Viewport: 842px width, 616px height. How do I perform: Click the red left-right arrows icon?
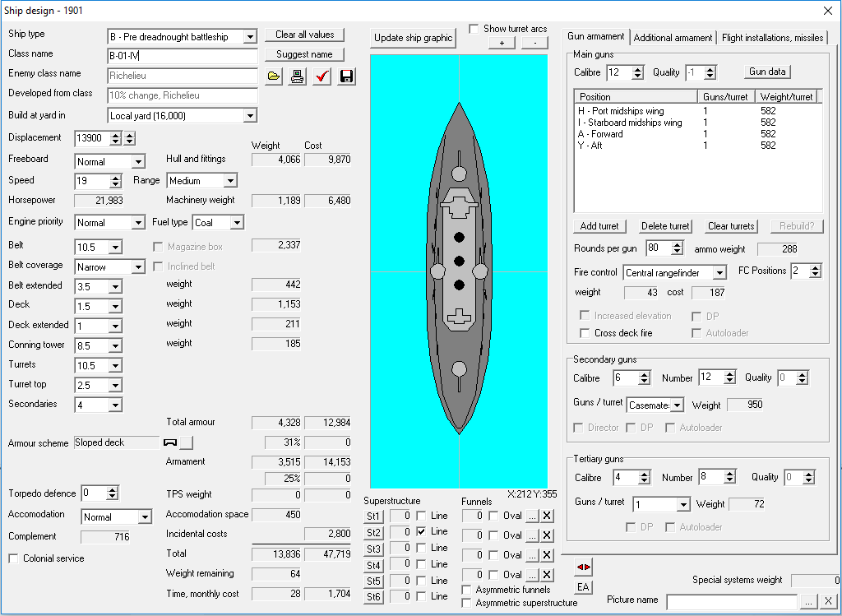583,567
